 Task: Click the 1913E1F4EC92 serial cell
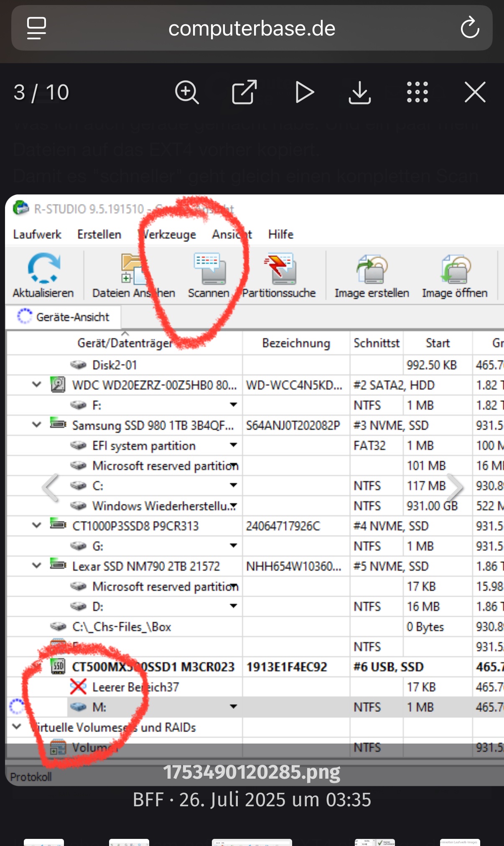coord(287,667)
